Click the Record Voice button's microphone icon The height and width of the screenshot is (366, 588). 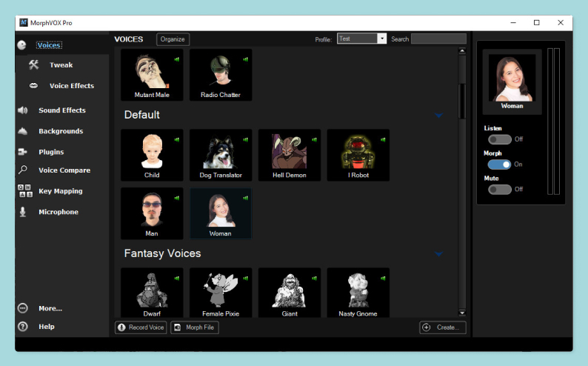121,327
